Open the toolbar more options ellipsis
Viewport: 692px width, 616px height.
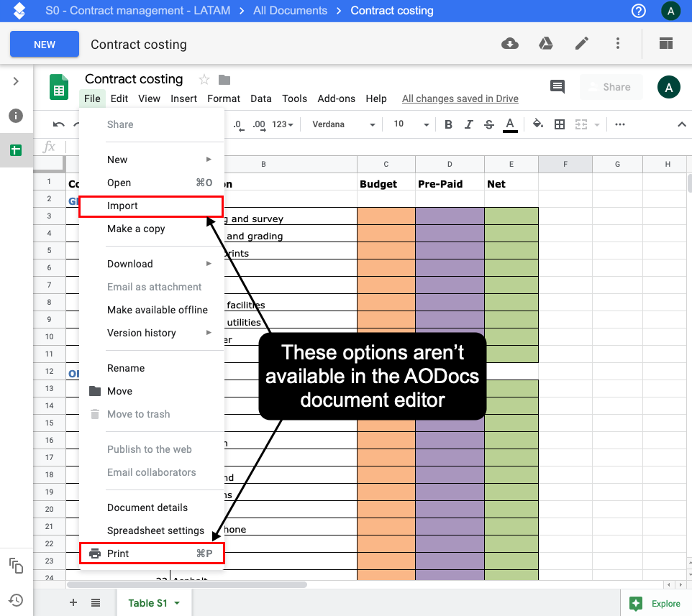(619, 124)
